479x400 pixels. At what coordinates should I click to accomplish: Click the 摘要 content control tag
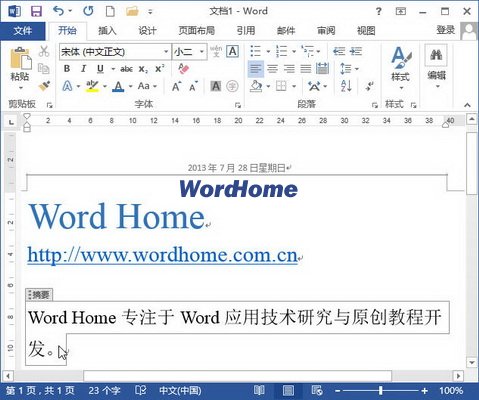pos(39,294)
